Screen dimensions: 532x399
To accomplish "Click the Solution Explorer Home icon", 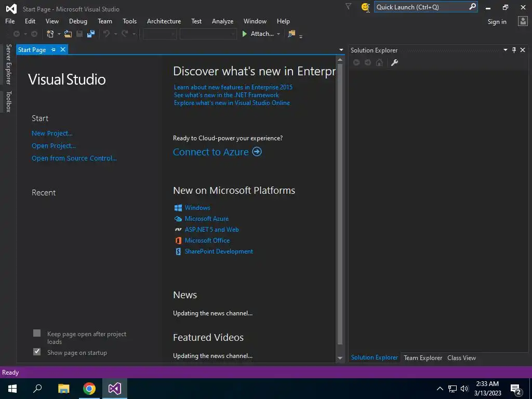I will (x=379, y=62).
